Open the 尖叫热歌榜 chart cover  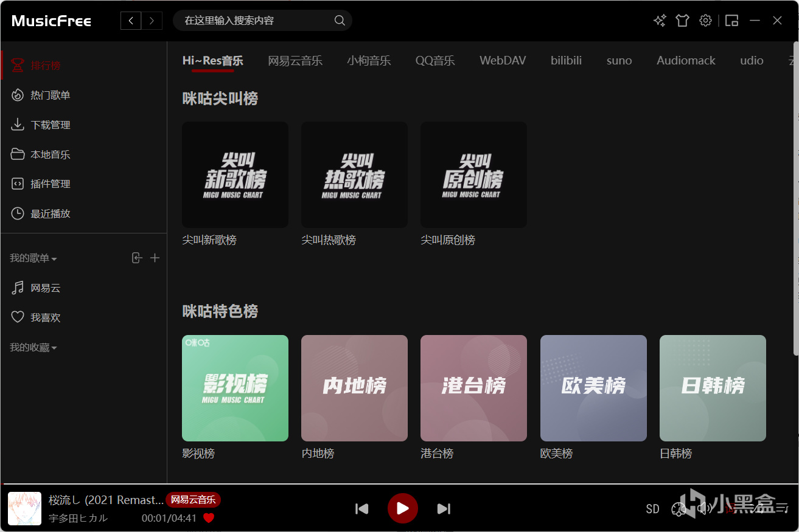click(x=354, y=174)
